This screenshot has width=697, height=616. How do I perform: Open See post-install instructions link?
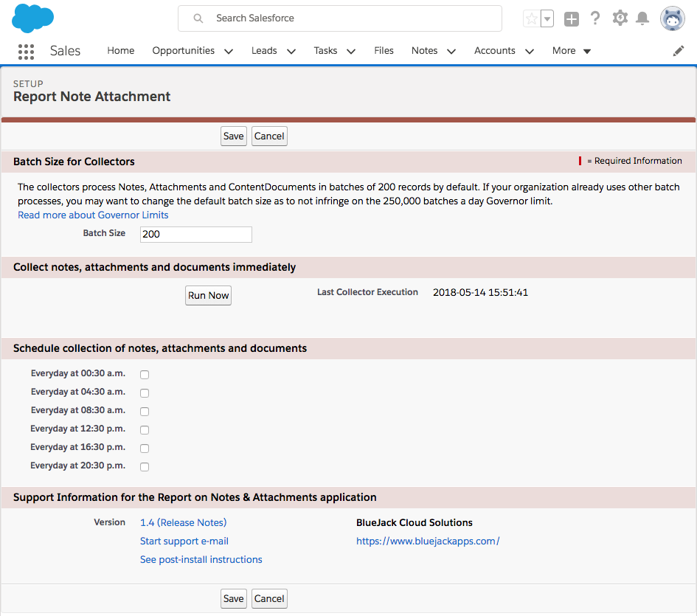(201, 559)
